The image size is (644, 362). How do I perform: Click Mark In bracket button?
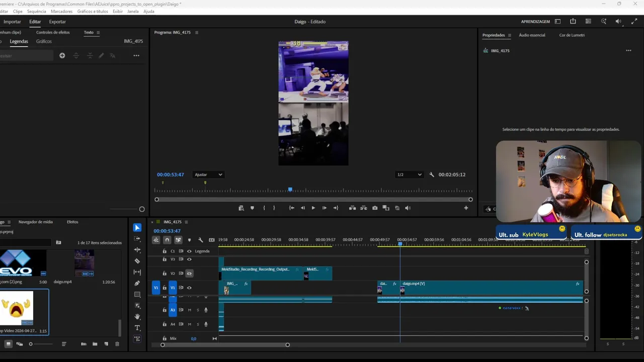click(x=264, y=208)
